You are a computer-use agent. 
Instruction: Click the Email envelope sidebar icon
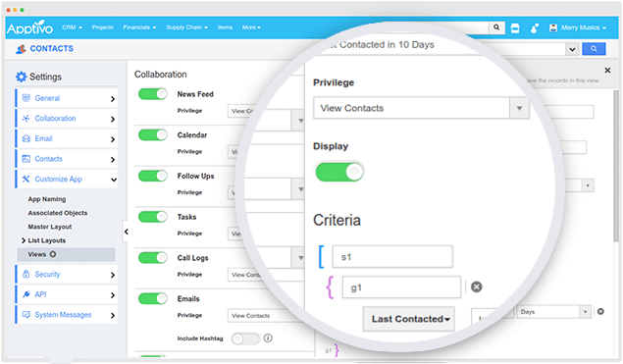[26, 138]
